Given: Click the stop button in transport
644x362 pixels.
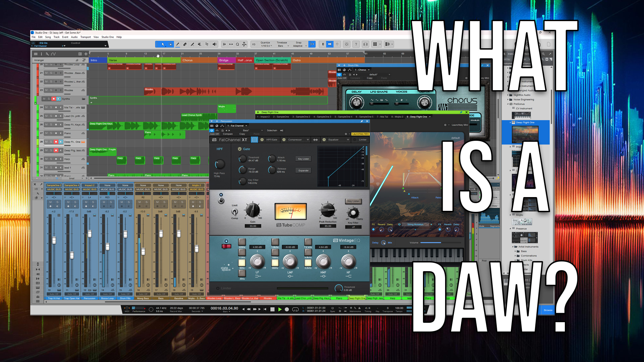Looking at the screenshot, I should pos(272,309).
